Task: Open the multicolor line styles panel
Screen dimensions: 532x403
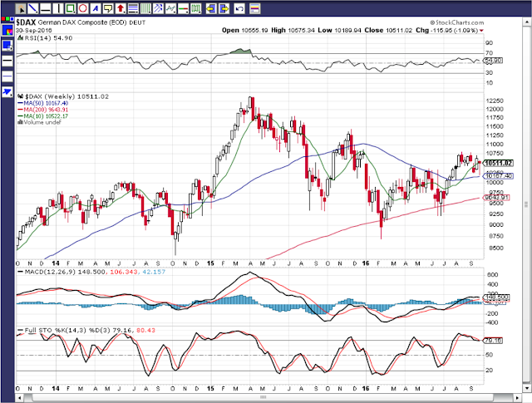Action: 255,8
